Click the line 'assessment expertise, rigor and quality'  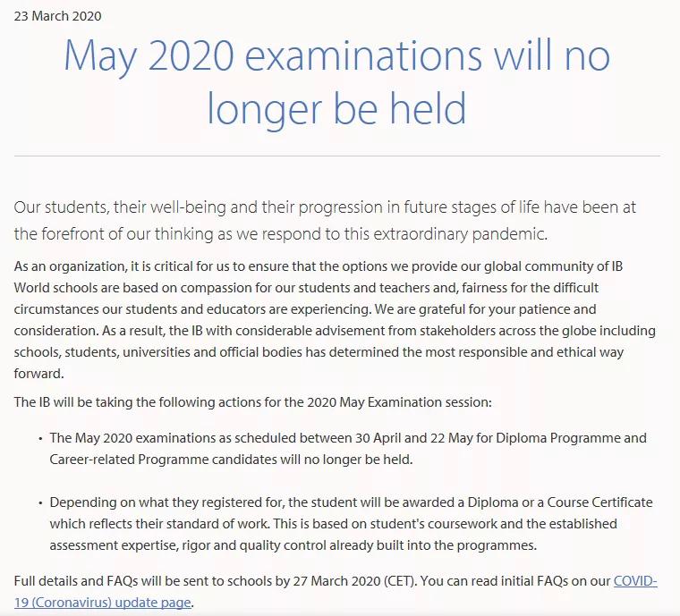293,545
